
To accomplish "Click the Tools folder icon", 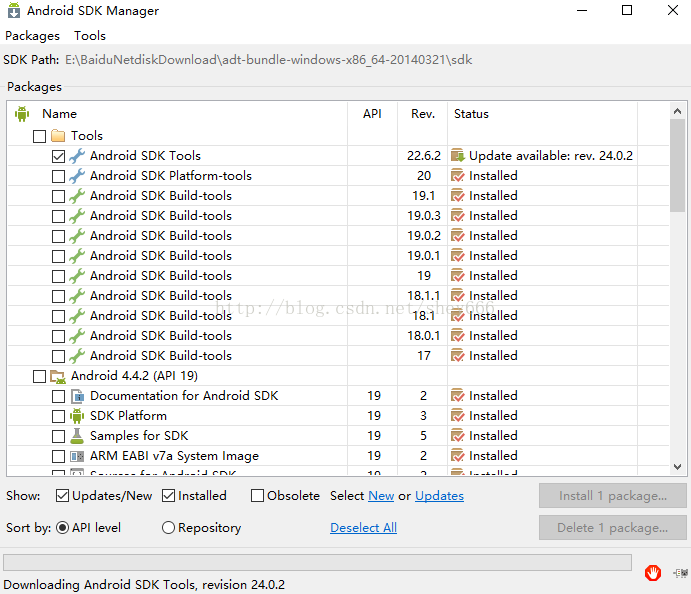I will (x=58, y=135).
